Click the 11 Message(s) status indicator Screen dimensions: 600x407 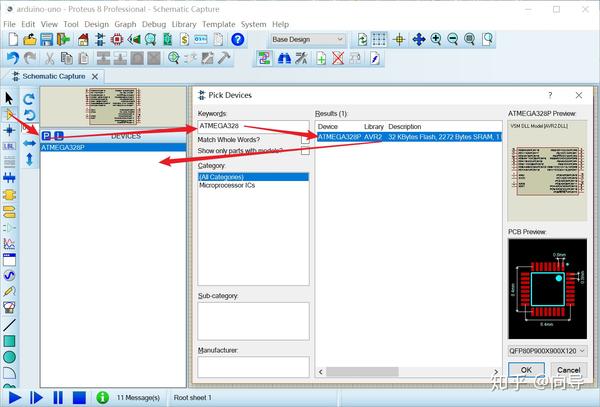click(138, 398)
